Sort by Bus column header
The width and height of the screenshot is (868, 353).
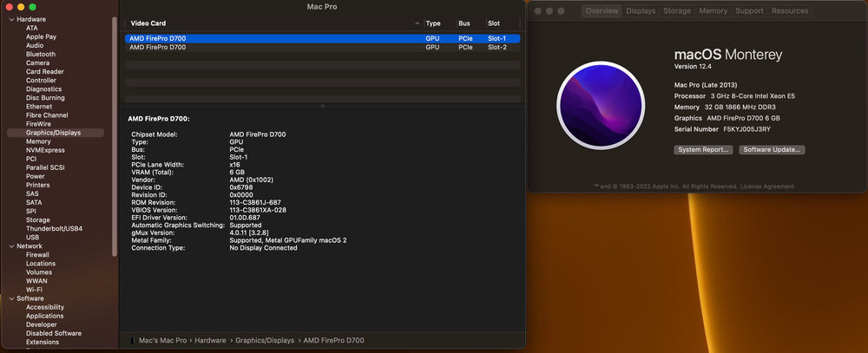464,23
